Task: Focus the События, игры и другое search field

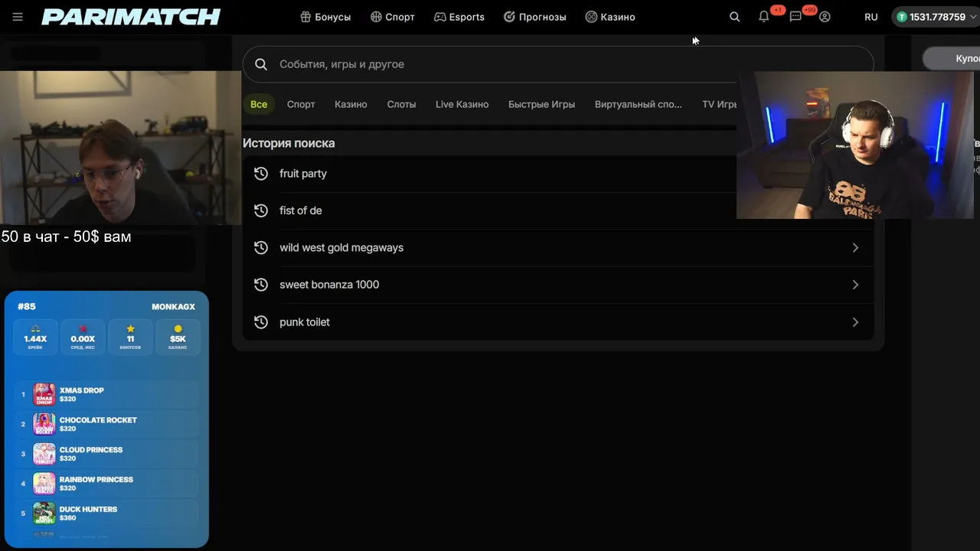Action: point(558,64)
